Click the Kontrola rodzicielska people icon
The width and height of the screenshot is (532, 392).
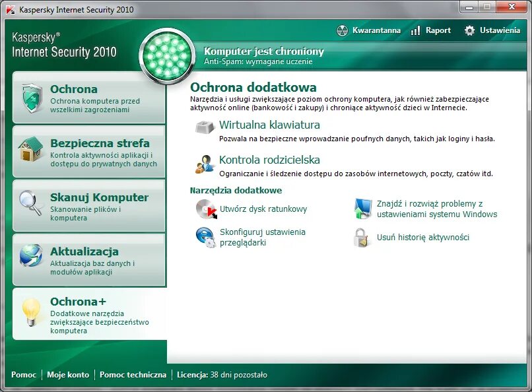click(205, 164)
